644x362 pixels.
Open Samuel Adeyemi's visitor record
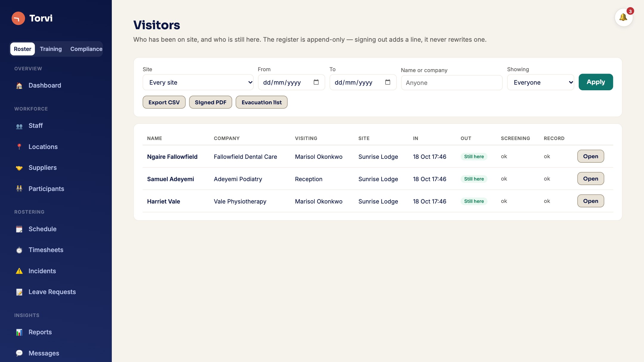pos(591,178)
